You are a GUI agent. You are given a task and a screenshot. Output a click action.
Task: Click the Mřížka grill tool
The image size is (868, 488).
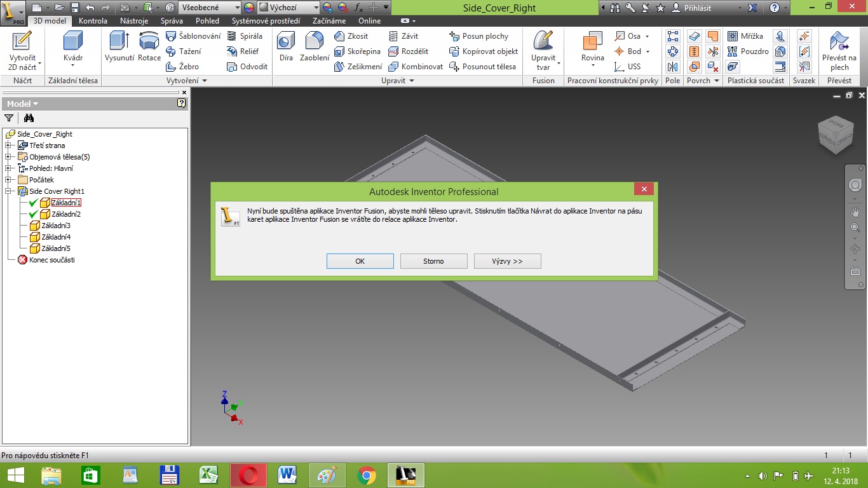745,36
